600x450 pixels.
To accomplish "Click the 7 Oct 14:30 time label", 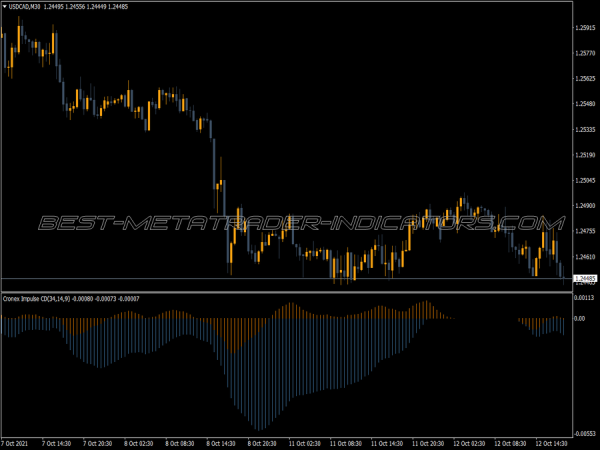I will point(56,443).
